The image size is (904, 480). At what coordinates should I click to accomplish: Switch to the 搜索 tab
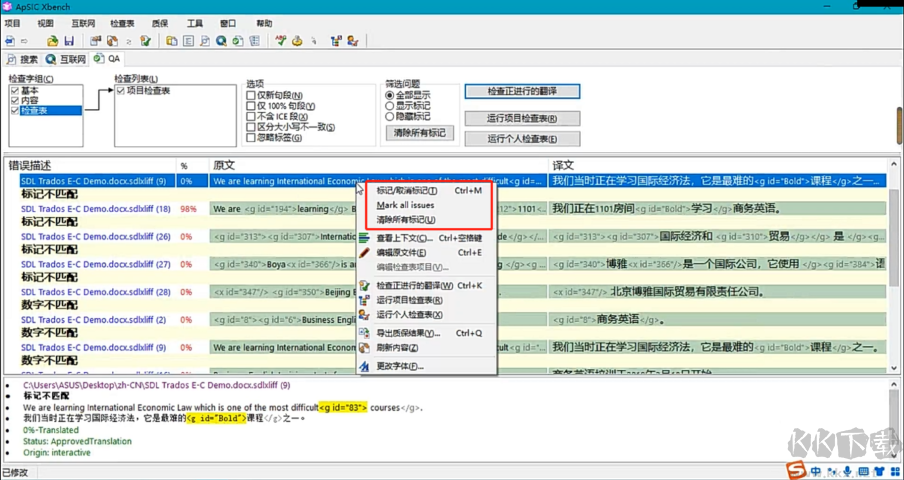[23, 59]
